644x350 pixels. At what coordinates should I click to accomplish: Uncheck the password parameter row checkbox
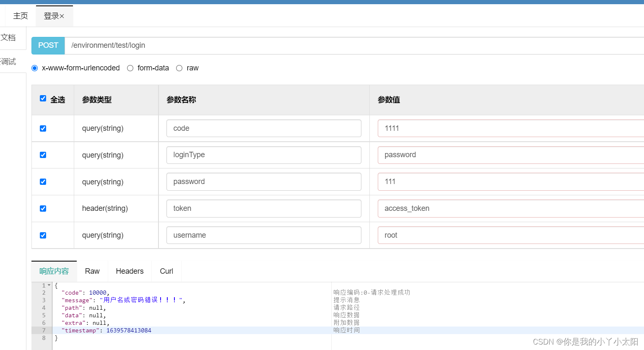43,181
